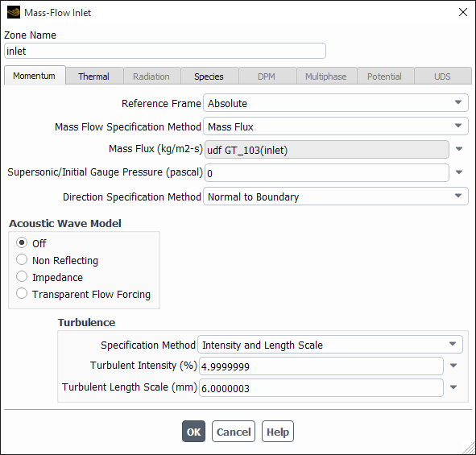Expand the Turbulent Intensity options arrow
476x455 pixels.
tap(453, 366)
